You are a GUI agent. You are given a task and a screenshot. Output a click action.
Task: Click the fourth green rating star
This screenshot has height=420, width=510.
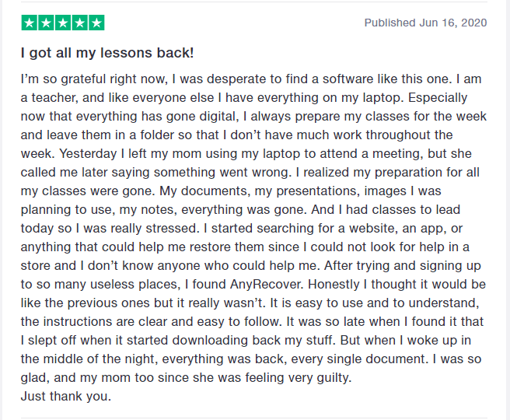click(79, 23)
